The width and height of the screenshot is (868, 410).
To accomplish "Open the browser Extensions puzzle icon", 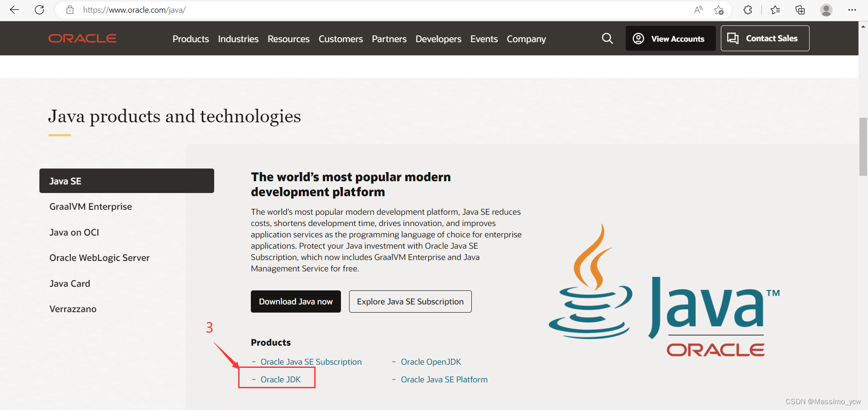I will point(748,10).
